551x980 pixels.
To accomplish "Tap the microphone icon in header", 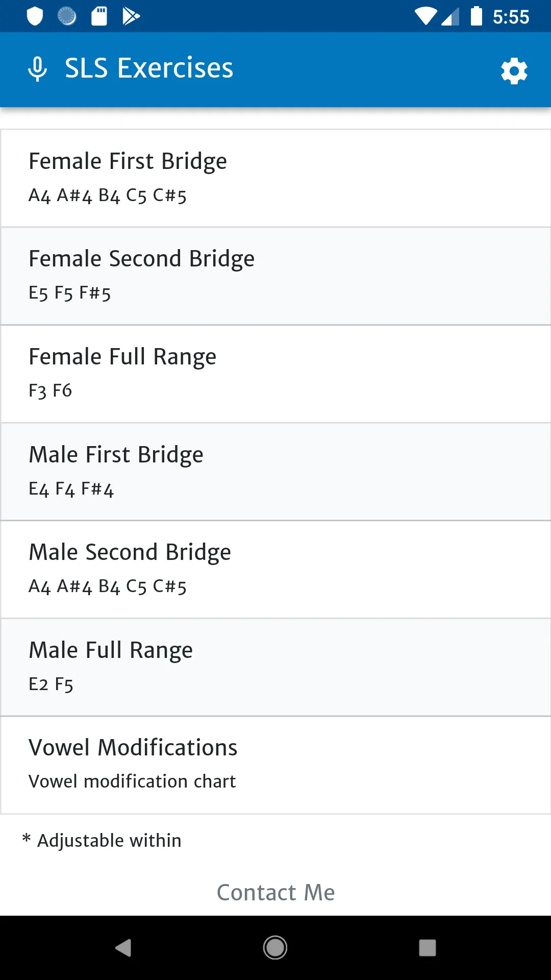I will pos(37,69).
